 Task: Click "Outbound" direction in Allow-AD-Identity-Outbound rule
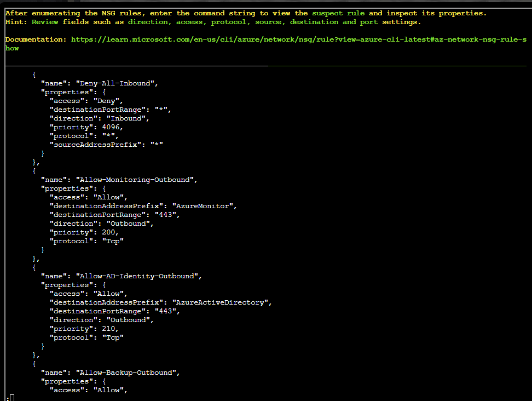(x=128, y=320)
